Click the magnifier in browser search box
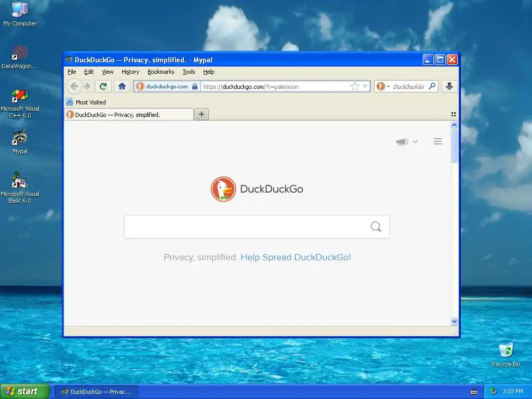532x399 pixels. pos(432,86)
